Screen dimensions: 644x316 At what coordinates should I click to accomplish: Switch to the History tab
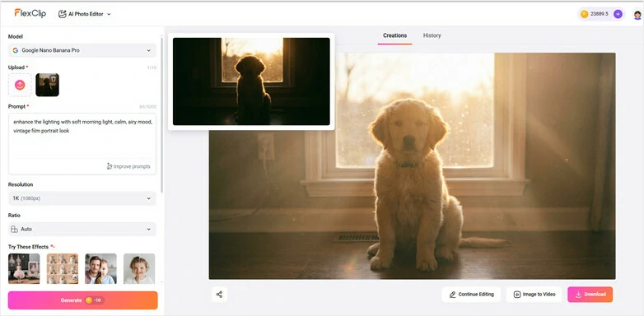pos(432,35)
